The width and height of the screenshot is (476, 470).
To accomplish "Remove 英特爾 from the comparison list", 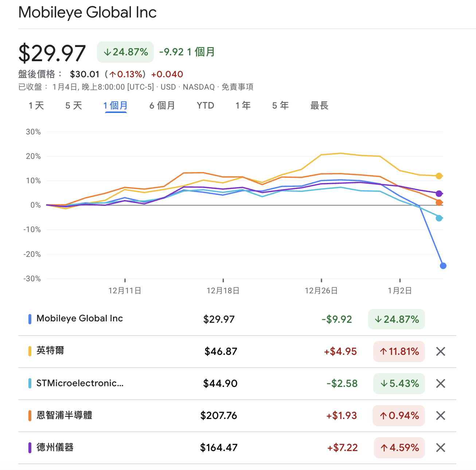I will [441, 352].
